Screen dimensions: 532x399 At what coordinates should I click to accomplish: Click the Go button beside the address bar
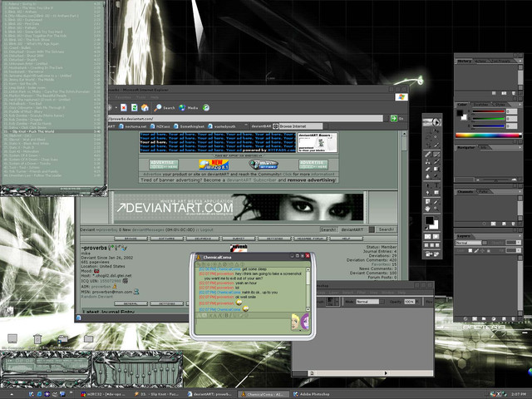click(397, 118)
